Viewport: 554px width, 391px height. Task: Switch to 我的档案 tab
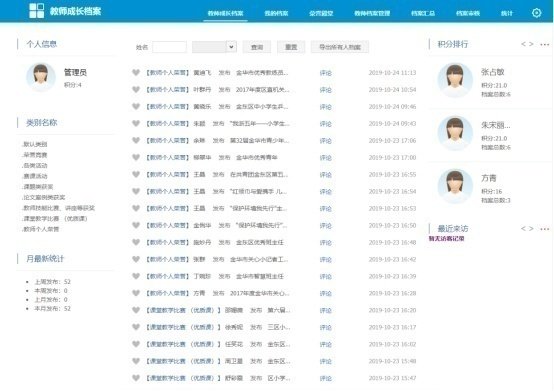(x=276, y=13)
